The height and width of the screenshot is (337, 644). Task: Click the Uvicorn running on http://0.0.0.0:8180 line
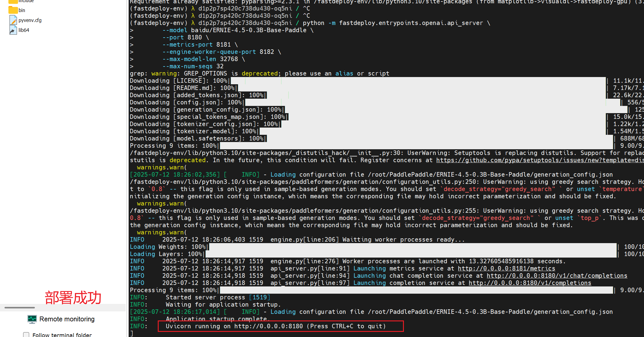pos(276,326)
